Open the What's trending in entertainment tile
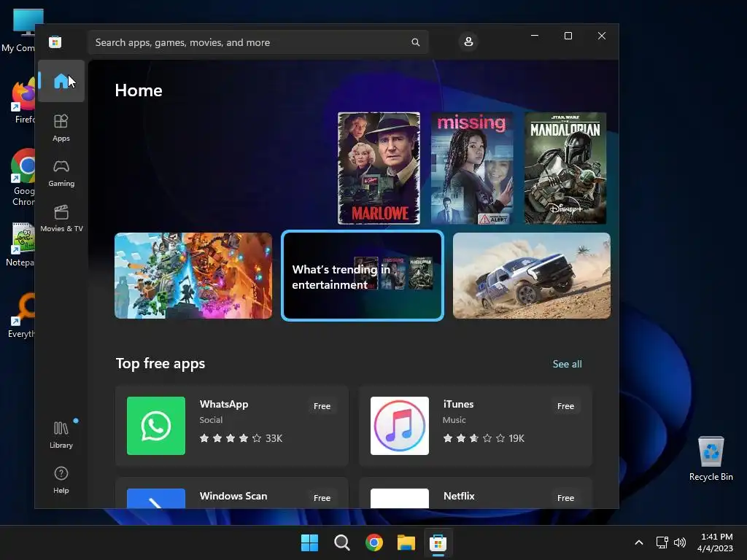747x560 pixels. point(363,276)
